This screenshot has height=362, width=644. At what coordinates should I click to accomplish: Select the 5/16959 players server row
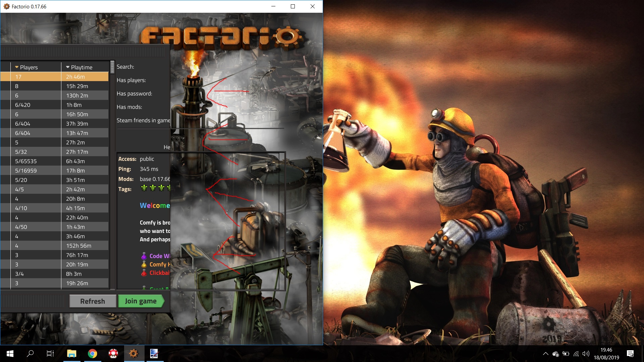point(54,171)
